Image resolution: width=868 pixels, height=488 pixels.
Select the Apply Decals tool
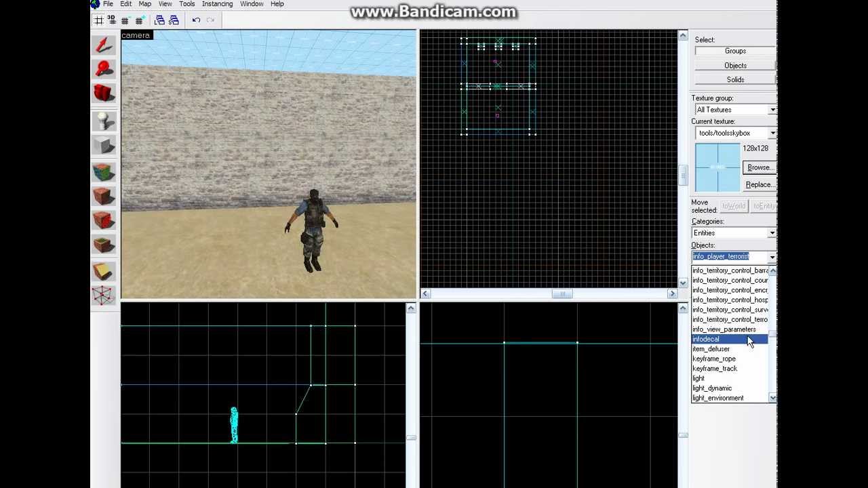click(x=104, y=220)
